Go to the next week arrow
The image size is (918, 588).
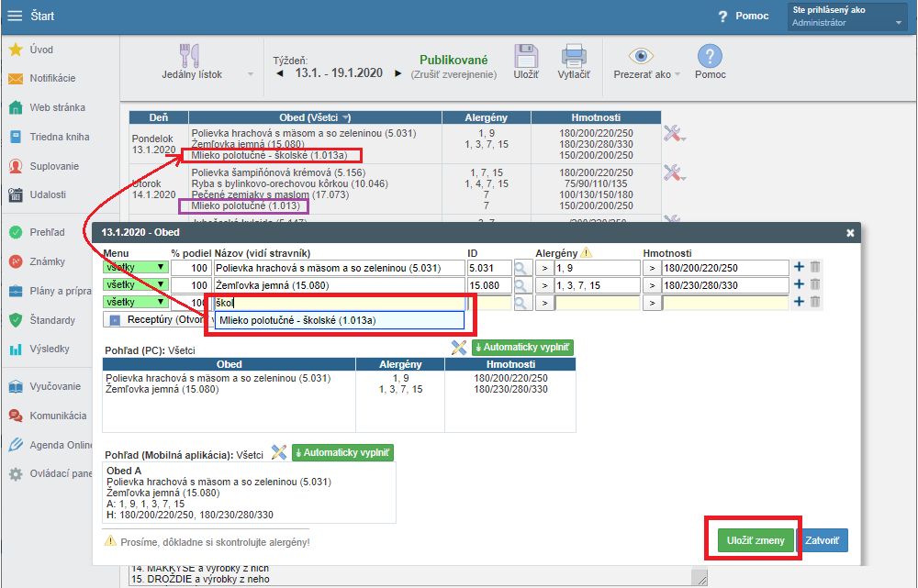[x=397, y=74]
